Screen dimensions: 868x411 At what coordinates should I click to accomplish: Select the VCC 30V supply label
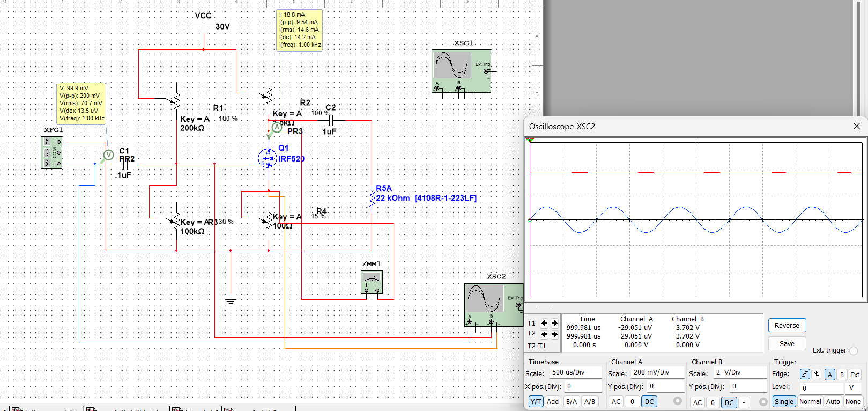point(212,21)
